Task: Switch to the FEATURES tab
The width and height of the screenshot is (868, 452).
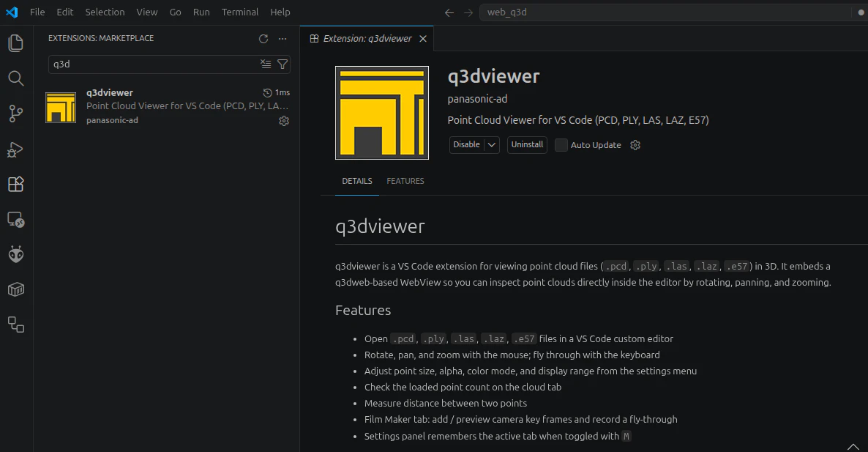Action: [x=405, y=181]
